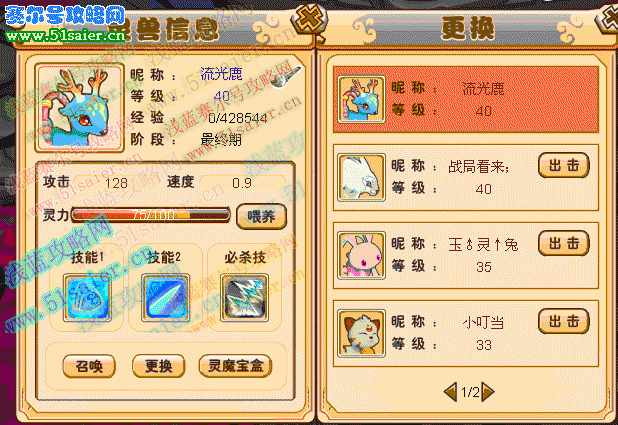Screen dimensions: 618x425
Task: Open the 灵魔宝盒 treasure box
Action: pos(235,366)
